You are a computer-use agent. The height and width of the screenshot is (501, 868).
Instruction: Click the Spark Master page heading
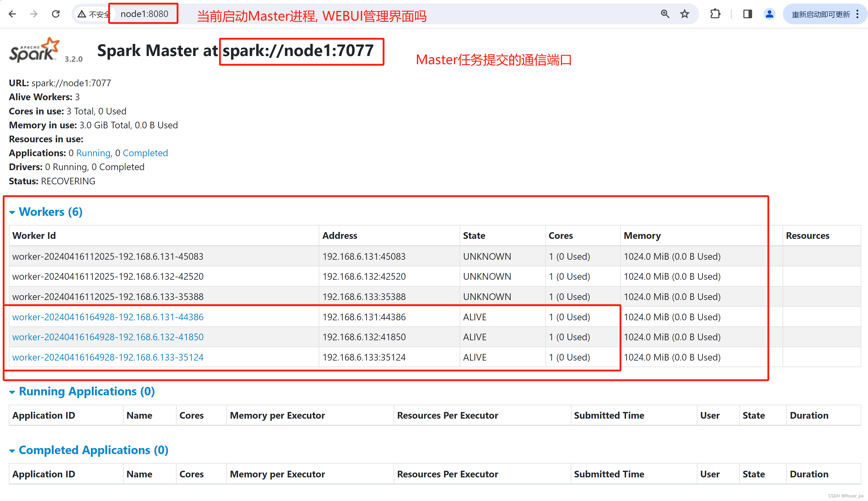point(235,51)
